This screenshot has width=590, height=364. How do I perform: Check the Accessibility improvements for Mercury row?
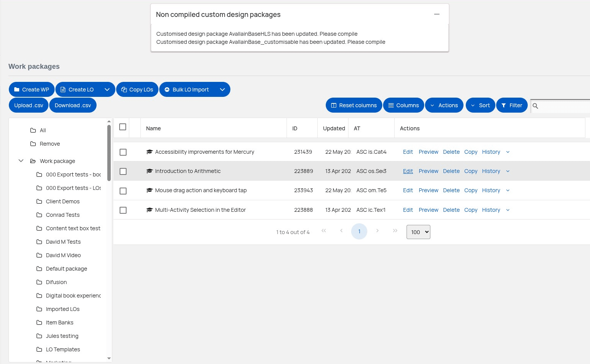point(123,152)
